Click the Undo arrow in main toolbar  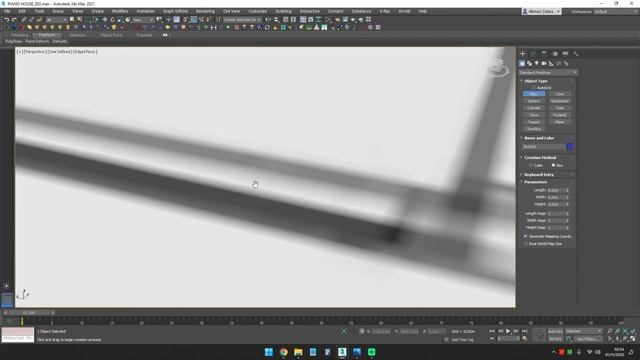tap(7, 20)
